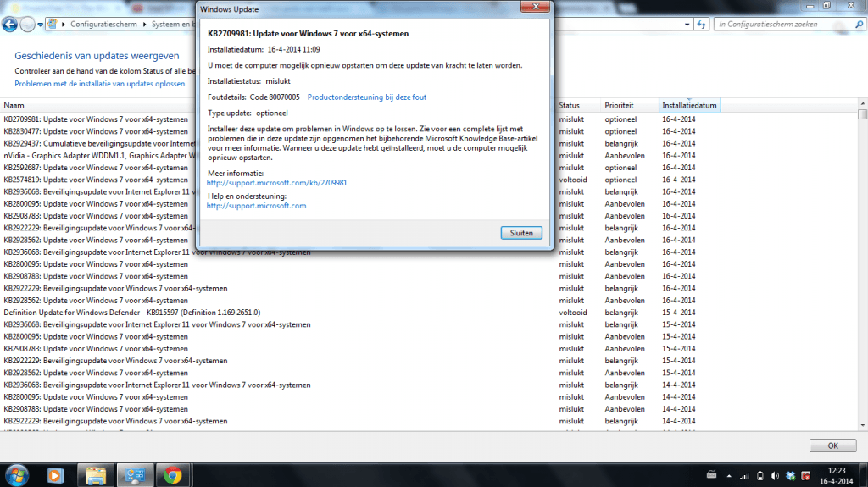Viewport: 868px width, 487px height.
Task: Open Windows Media Player from taskbar
Action: click(55, 475)
